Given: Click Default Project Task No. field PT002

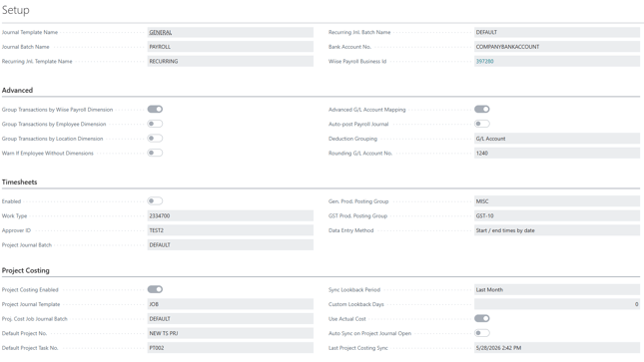Looking at the screenshot, I should coord(231,348).
